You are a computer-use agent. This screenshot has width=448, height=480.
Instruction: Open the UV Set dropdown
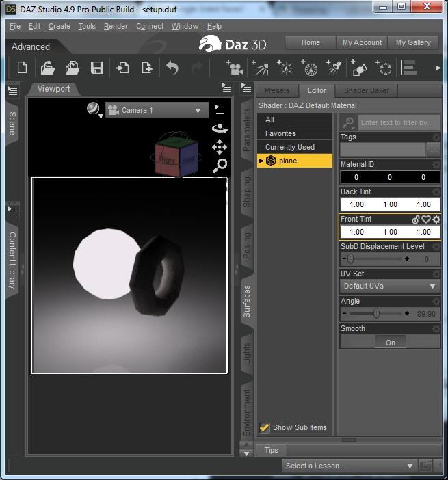pos(390,286)
